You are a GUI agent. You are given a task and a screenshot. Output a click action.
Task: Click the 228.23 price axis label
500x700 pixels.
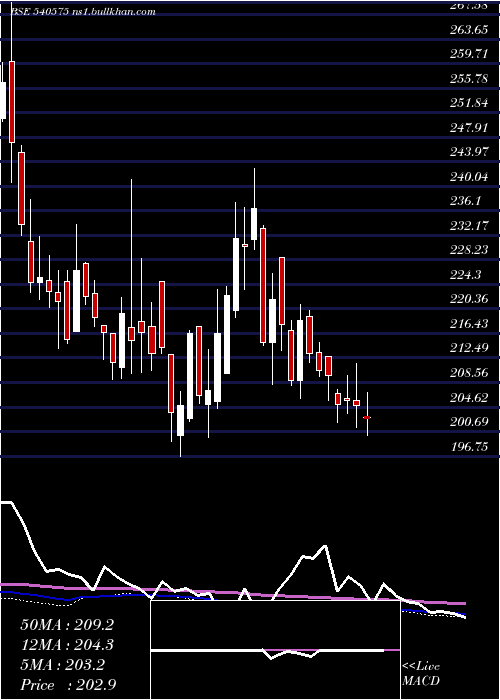coord(469,250)
